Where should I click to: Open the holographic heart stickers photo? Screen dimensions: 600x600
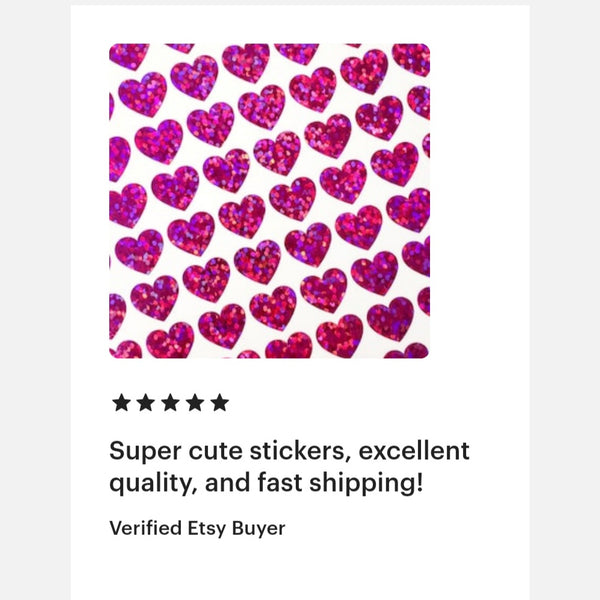click(x=269, y=200)
